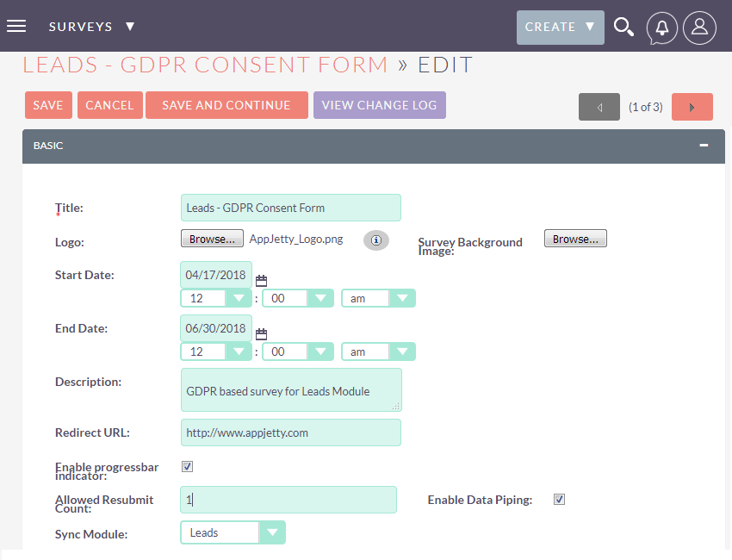Open the End Date hour dropdown
Viewport: 732px width, 560px height.
coord(216,352)
